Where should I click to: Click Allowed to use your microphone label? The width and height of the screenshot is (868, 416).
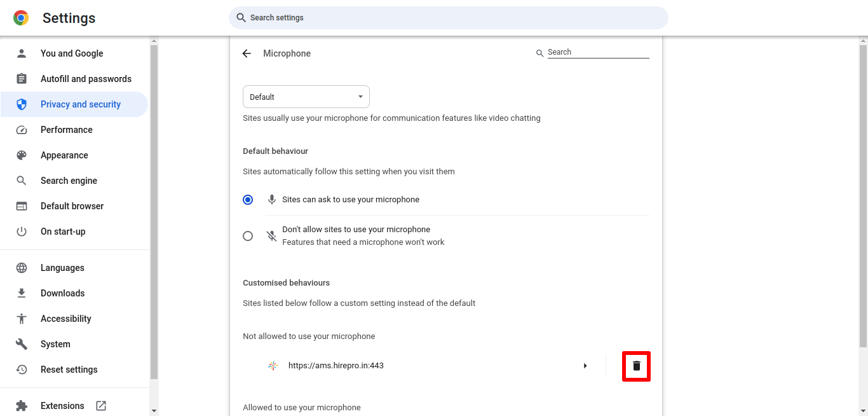point(302,407)
